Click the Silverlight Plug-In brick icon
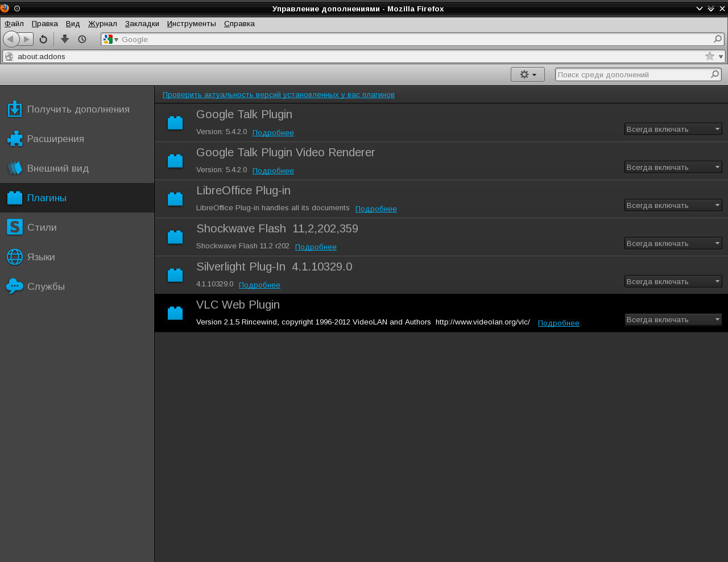 click(175, 275)
